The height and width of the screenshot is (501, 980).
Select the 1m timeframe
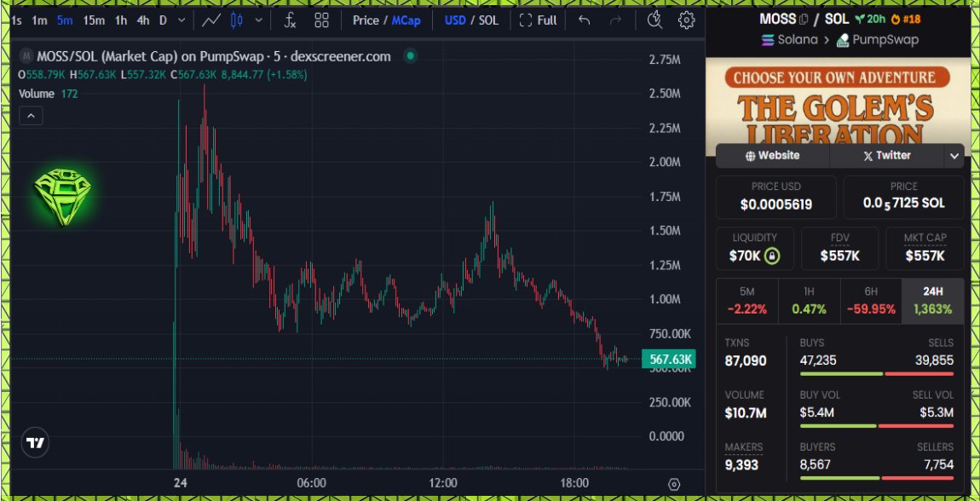coord(39,20)
